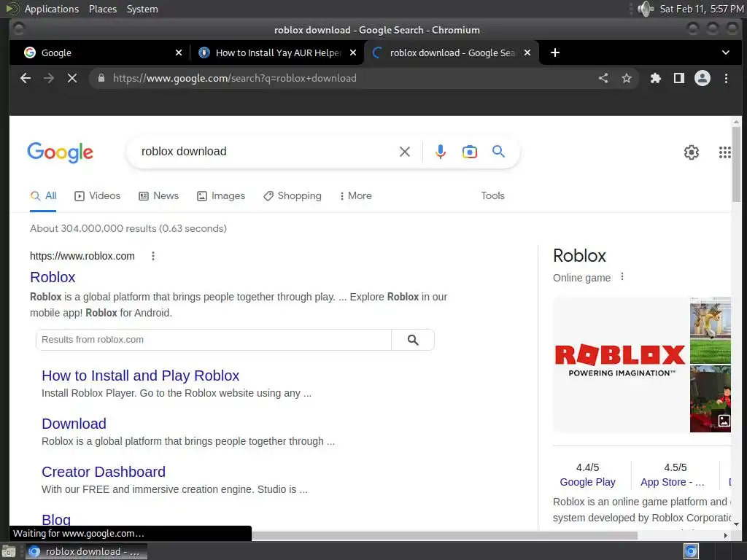747x560 pixels.
Task: Close the How to Install Yay AUR Helper tab
Action: 353,52
